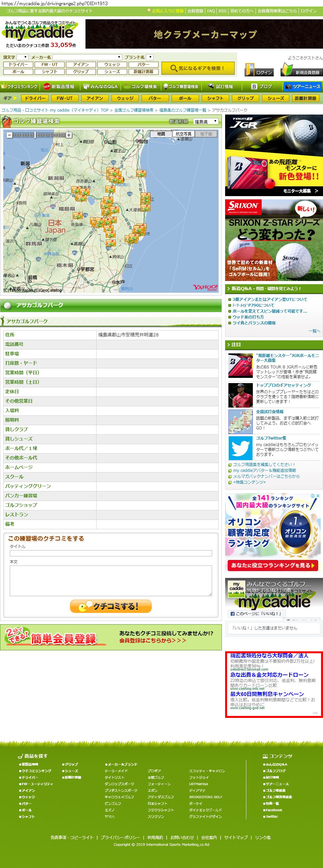This screenshot has height=868, width=323.
Task: Open 試打情報 menu item
Action: (x=221, y=86)
